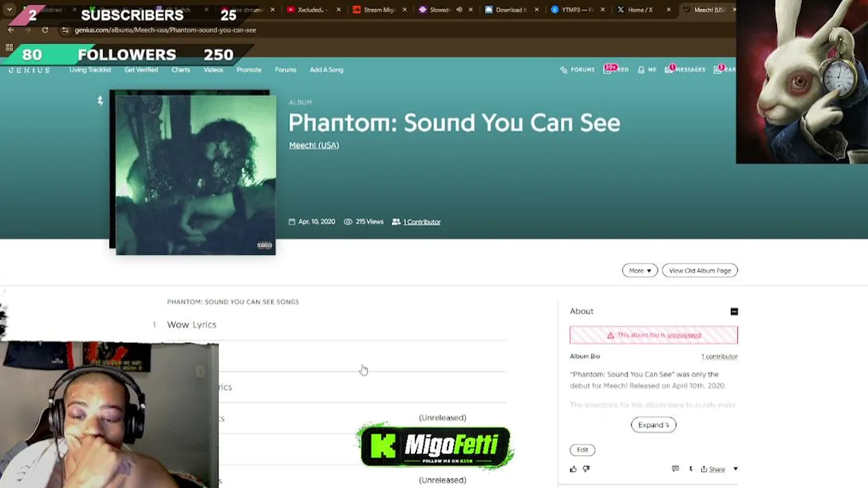Viewport: 868px width, 488px height.
Task: Open Videos in Genius nav
Action: click(213, 70)
